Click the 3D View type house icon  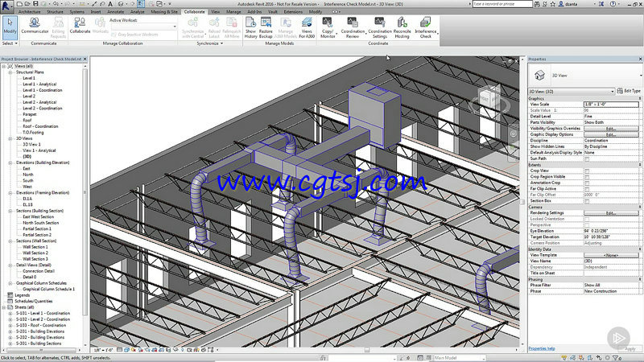pos(539,75)
